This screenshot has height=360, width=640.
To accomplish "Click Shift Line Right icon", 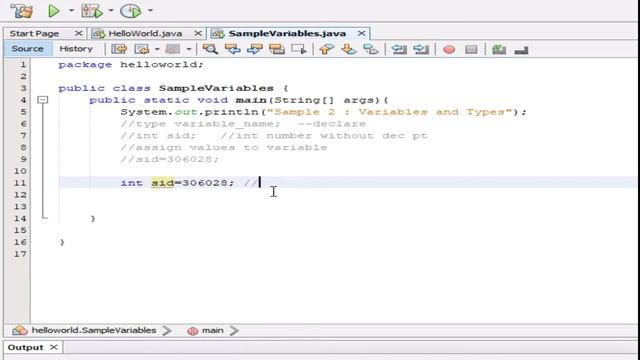I will (421, 49).
